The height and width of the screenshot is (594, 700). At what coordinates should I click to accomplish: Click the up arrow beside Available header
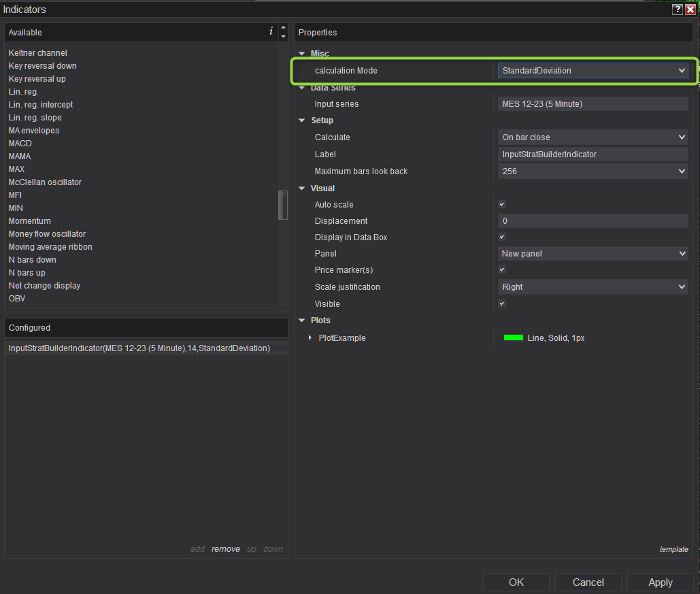[283, 28]
